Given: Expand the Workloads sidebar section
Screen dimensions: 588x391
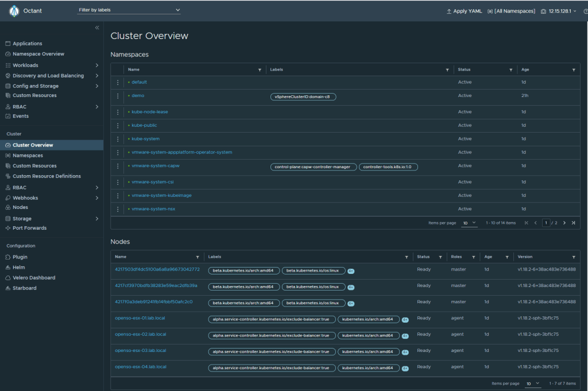Looking at the screenshot, I should (96, 65).
